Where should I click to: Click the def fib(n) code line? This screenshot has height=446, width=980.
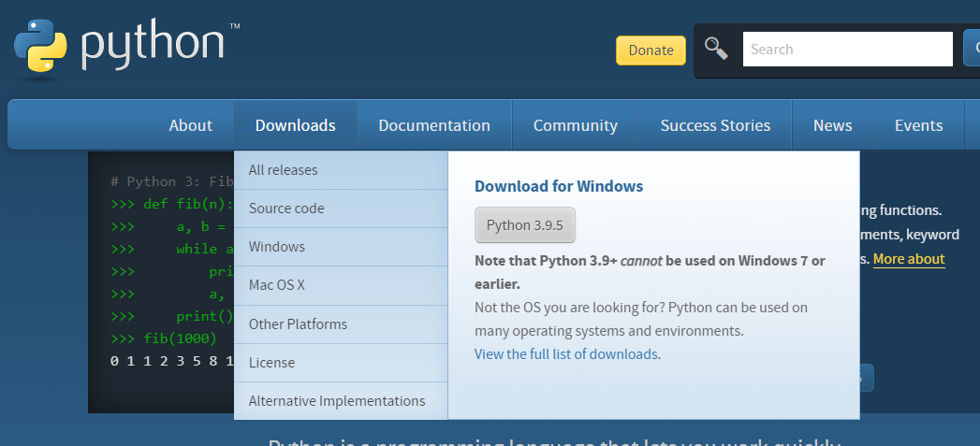coord(172,204)
